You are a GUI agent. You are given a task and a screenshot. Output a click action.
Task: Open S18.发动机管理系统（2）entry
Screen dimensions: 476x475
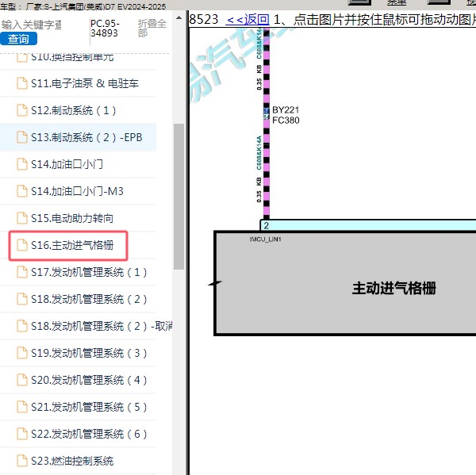click(x=89, y=299)
